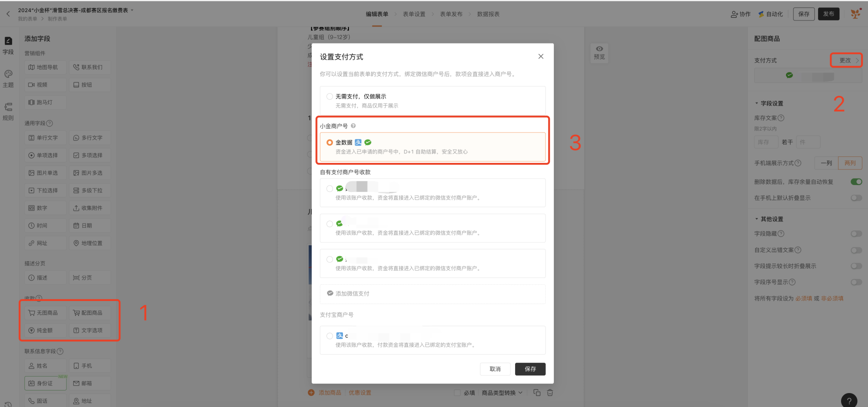868x407 pixels.
Task: Open the 规则 rules sidebar icon
Action: tap(8, 112)
